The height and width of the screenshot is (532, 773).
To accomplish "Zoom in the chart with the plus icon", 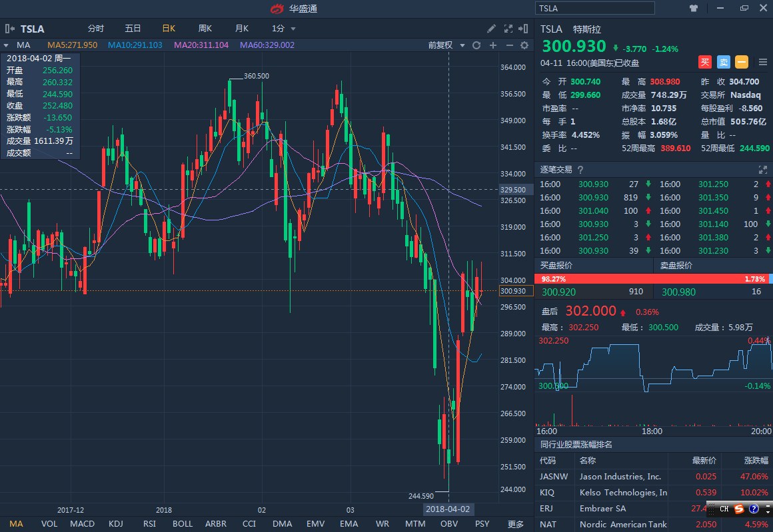I will click(x=493, y=45).
